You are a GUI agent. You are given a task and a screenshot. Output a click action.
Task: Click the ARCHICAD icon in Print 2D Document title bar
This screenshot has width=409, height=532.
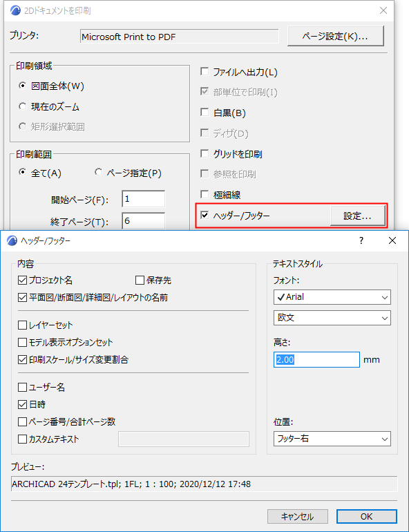[16, 11]
